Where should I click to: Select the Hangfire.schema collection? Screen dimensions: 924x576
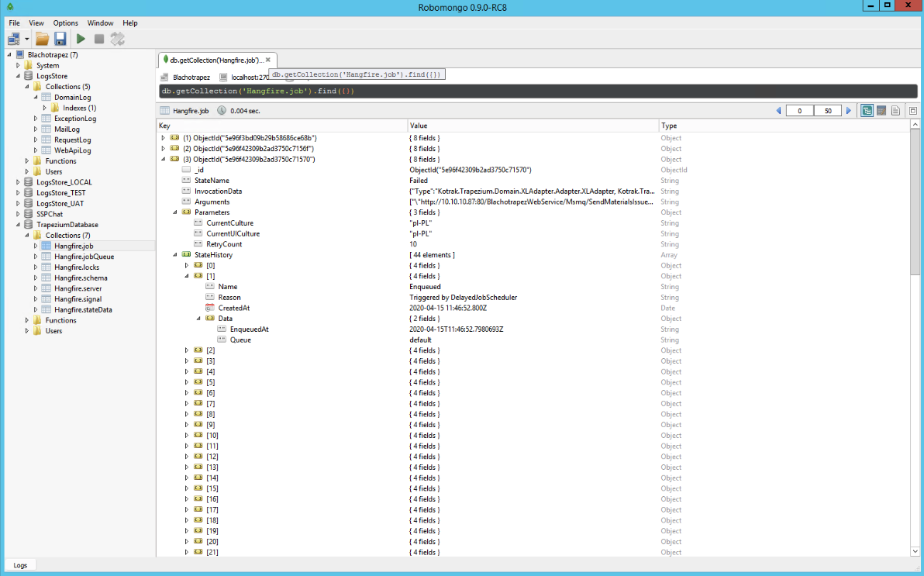click(81, 278)
